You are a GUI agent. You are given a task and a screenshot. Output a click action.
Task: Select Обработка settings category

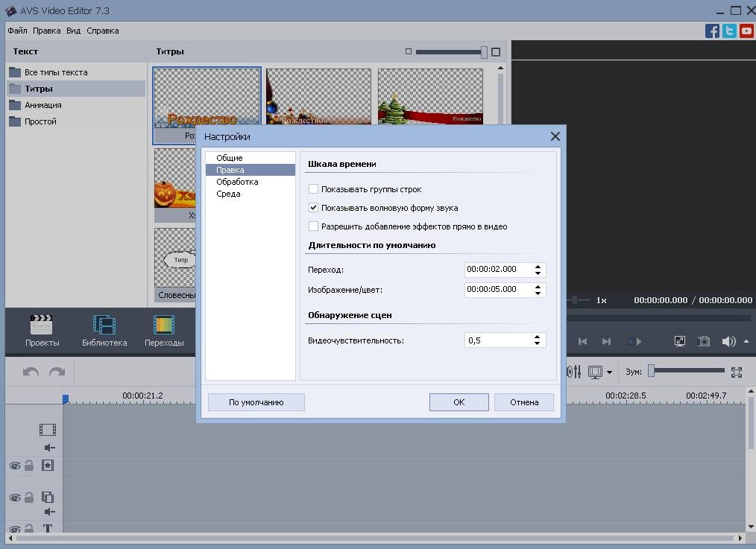pos(251,182)
